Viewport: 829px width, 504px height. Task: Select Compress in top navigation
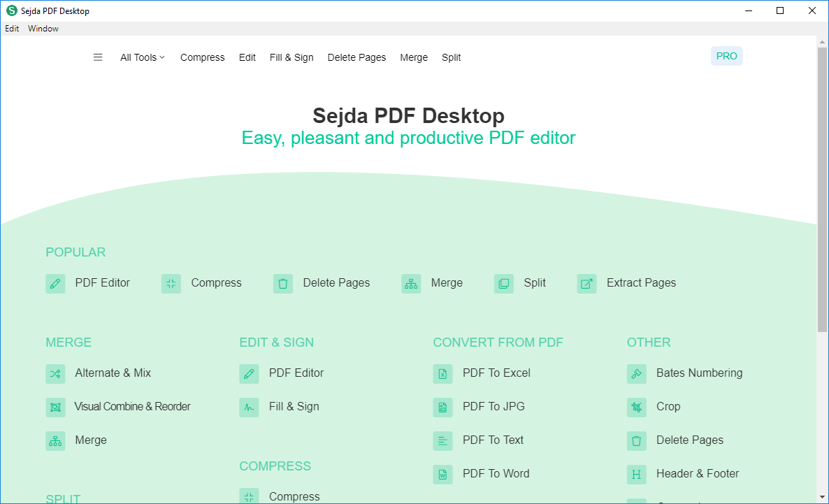[203, 57]
